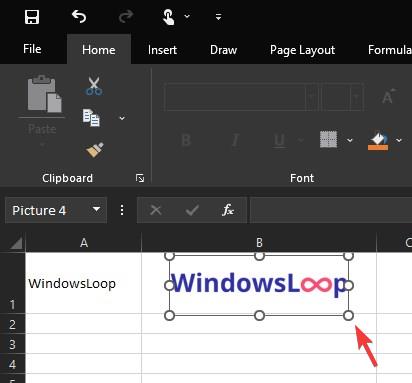Select row 2 header
The width and height of the screenshot is (412, 383).
[x=12, y=324]
